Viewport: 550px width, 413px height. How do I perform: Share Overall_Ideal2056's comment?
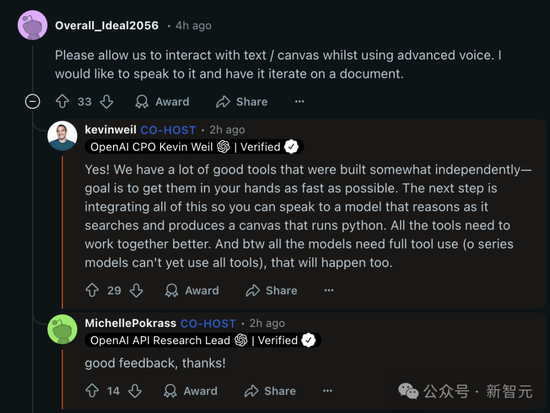(242, 102)
